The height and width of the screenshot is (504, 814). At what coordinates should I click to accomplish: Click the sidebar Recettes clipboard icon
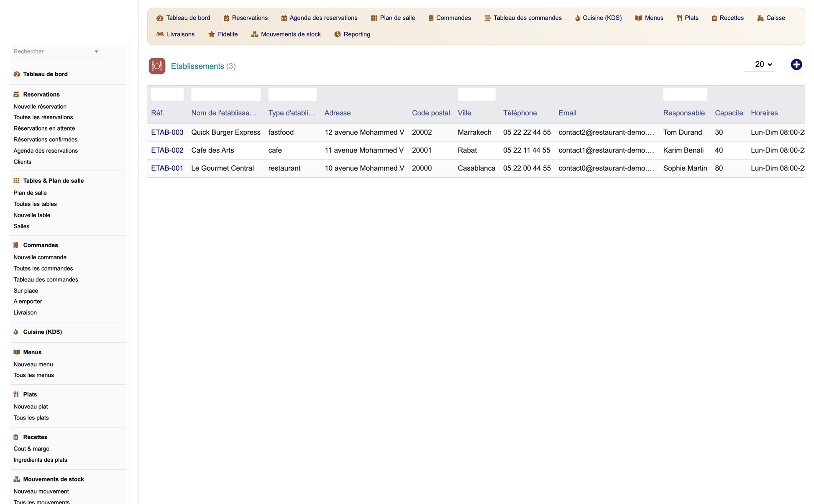click(x=16, y=437)
